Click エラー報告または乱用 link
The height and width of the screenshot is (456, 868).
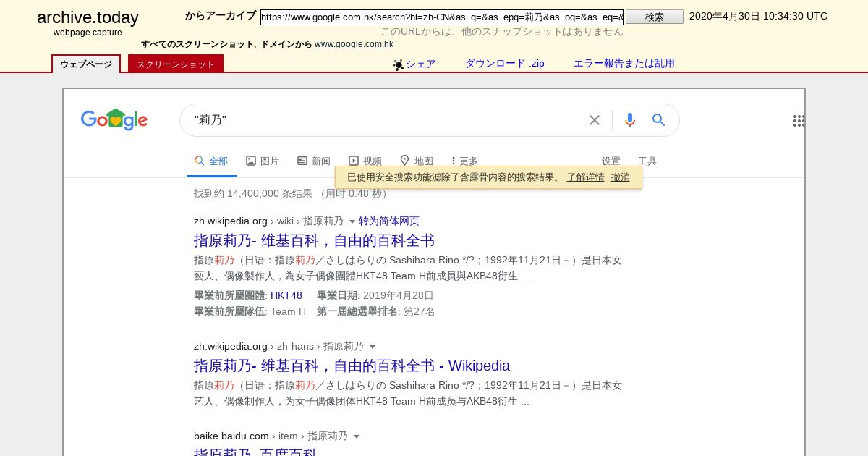coord(624,64)
